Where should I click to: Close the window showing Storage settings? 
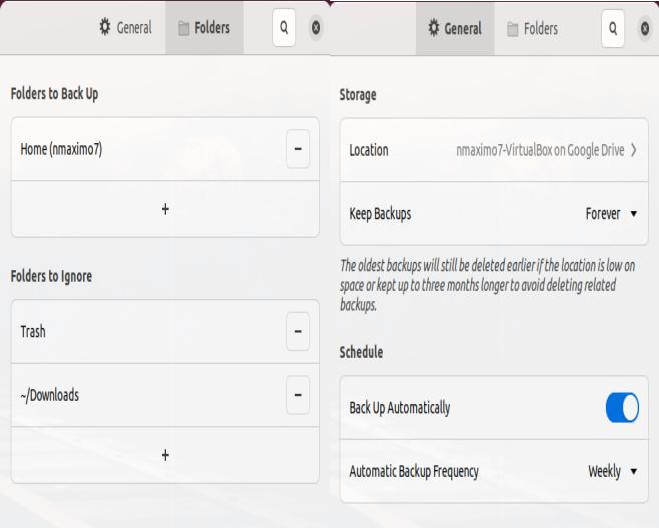pos(645,29)
